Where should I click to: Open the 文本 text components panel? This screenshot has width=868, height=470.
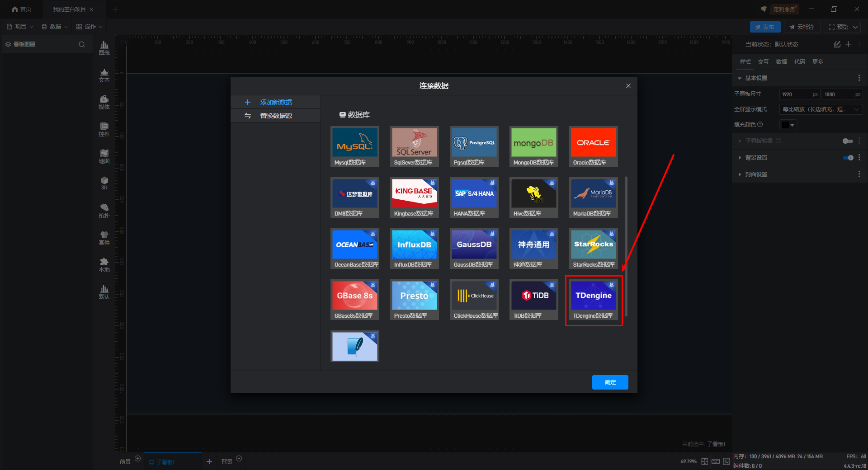pos(104,75)
